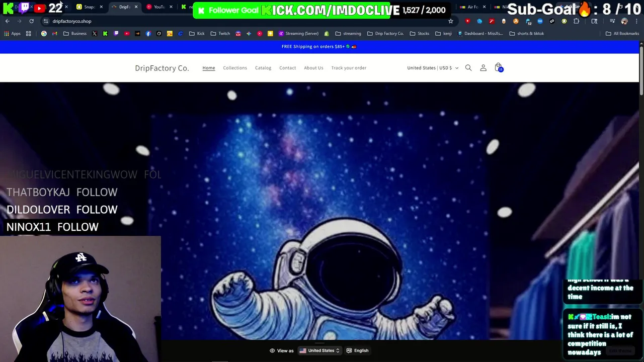644x362 pixels.
Task: Open the English language selector
Action: point(358,350)
